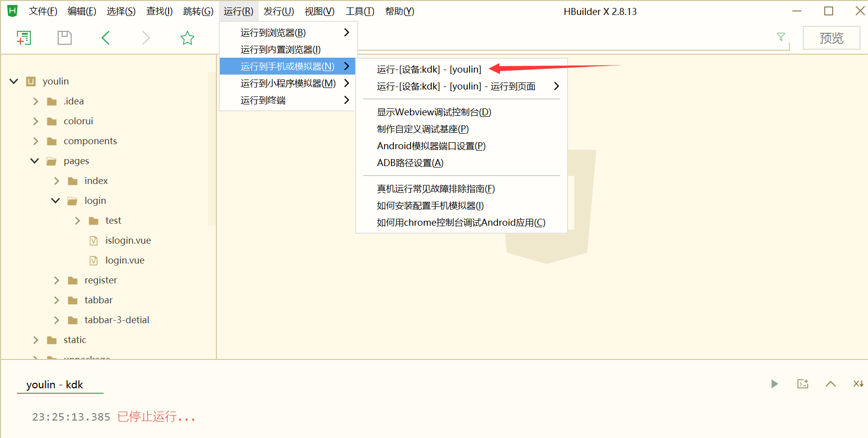
Task: Click the console terminal window icon
Action: (803, 384)
